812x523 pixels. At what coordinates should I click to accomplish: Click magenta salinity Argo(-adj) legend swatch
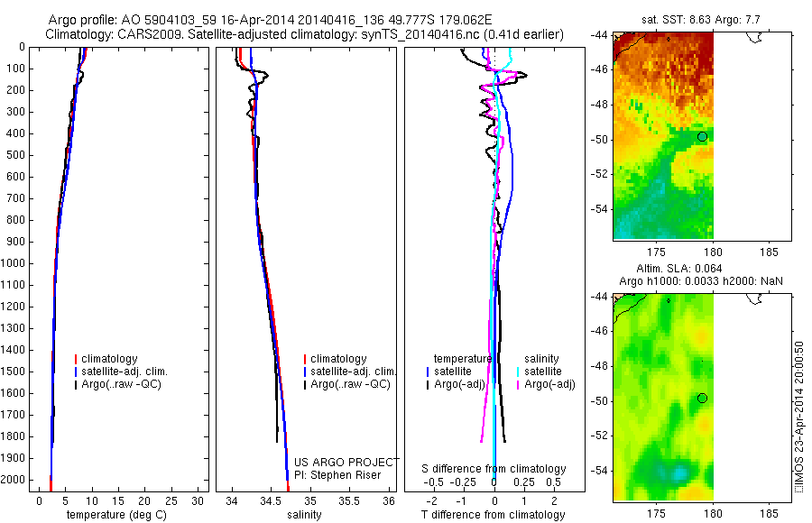pyautogui.click(x=518, y=385)
